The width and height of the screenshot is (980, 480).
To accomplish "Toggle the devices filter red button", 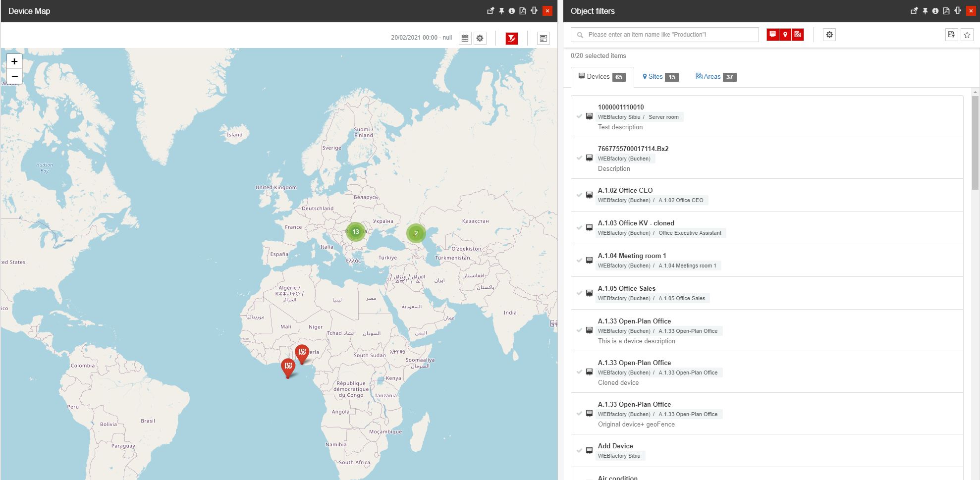I will [x=772, y=35].
